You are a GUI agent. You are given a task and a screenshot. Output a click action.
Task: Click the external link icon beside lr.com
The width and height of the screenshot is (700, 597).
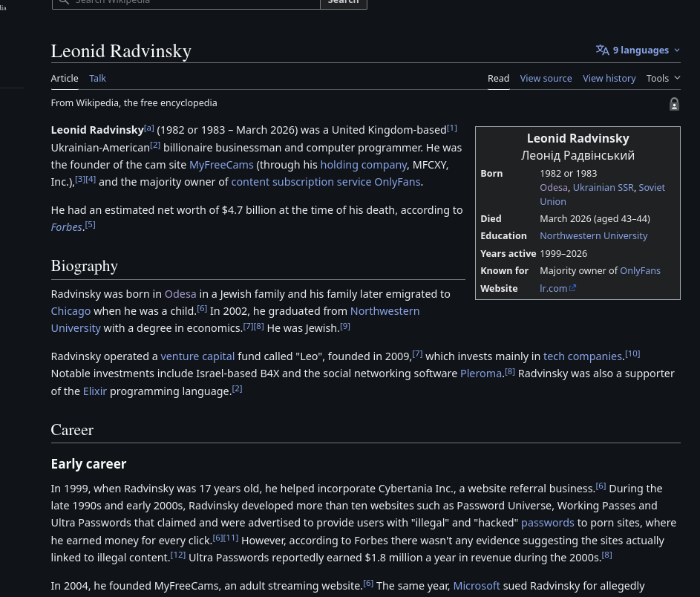(x=573, y=288)
